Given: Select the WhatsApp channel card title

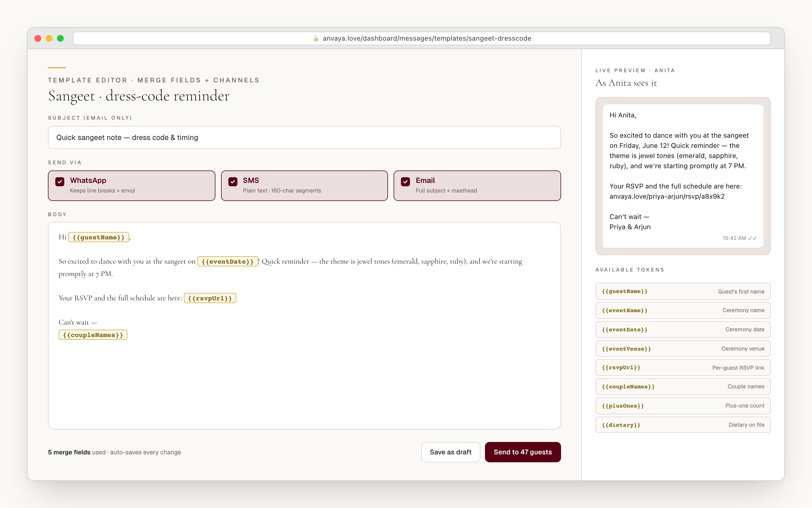Looking at the screenshot, I should [x=88, y=180].
